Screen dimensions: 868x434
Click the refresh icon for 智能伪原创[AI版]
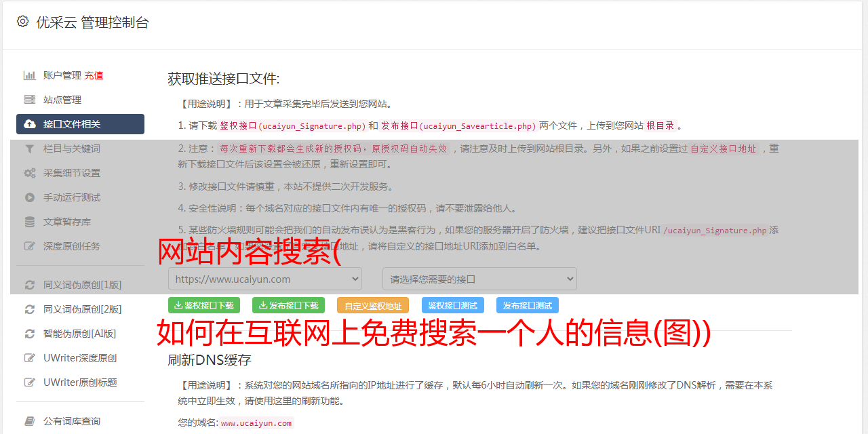pos(30,334)
